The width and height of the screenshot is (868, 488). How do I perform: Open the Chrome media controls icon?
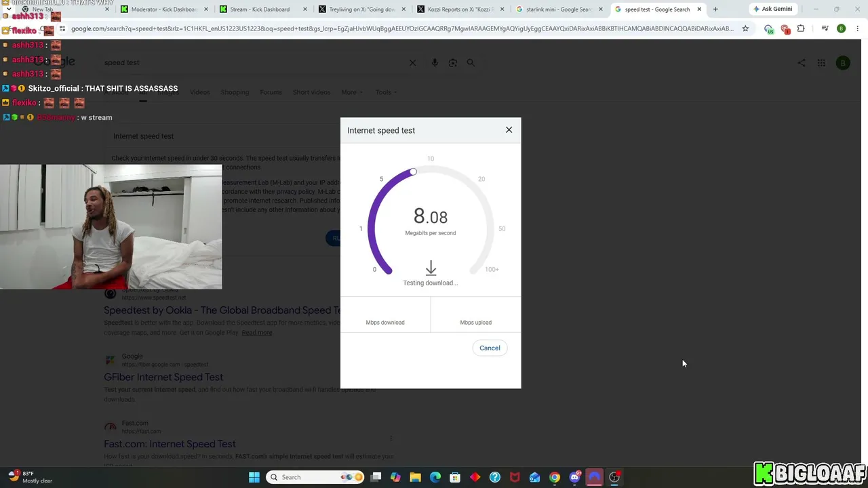pos(825,28)
